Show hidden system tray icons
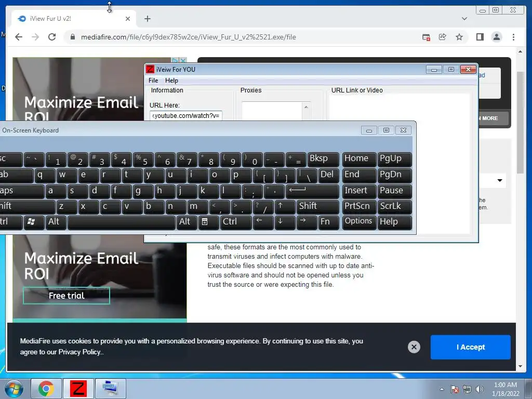The image size is (532, 399). tap(442, 389)
